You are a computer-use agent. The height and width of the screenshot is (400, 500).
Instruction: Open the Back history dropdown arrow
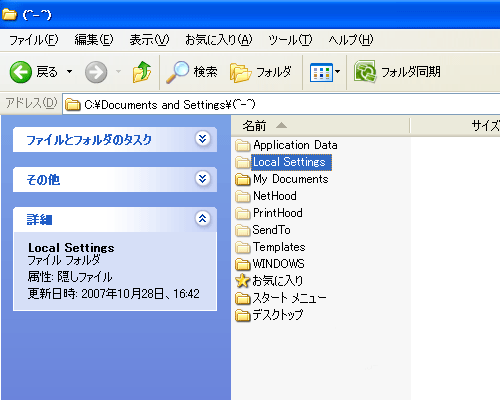coord(69,72)
